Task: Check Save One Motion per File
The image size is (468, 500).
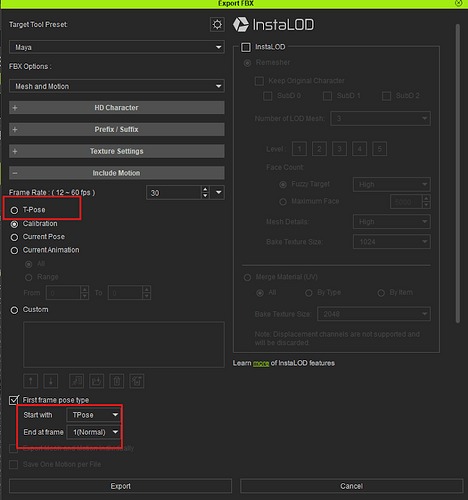Action: tap(14, 464)
